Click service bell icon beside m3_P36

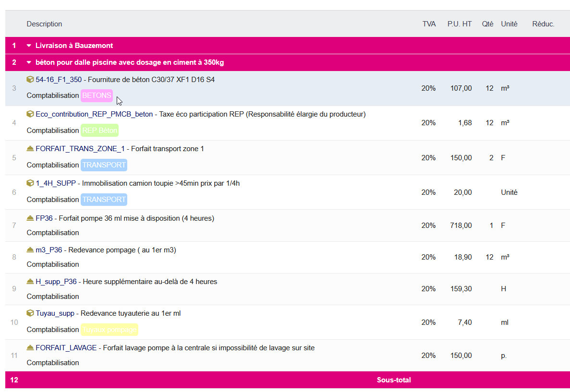pyautogui.click(x=30, y=250)
